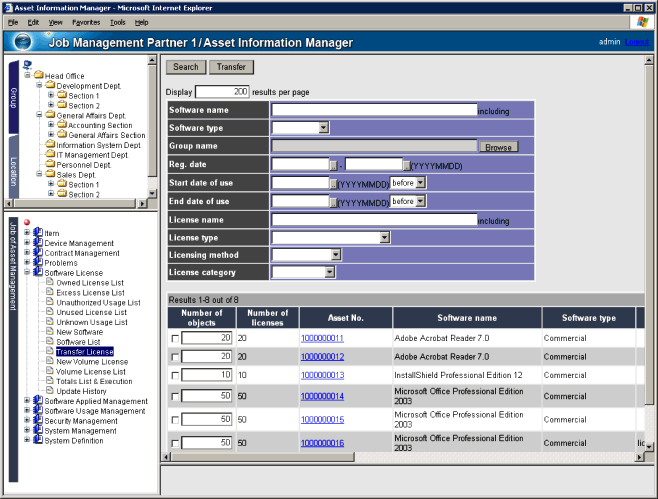Open asset link 1000000012
Viewport: 658px width, 499px height.
point(322,357)
